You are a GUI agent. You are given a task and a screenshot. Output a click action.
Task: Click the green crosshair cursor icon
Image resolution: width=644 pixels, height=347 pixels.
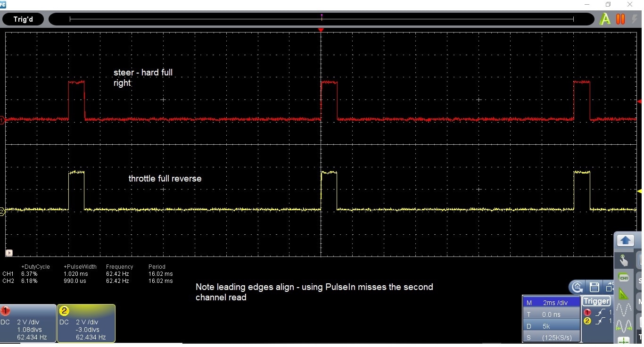pos(624,340)
